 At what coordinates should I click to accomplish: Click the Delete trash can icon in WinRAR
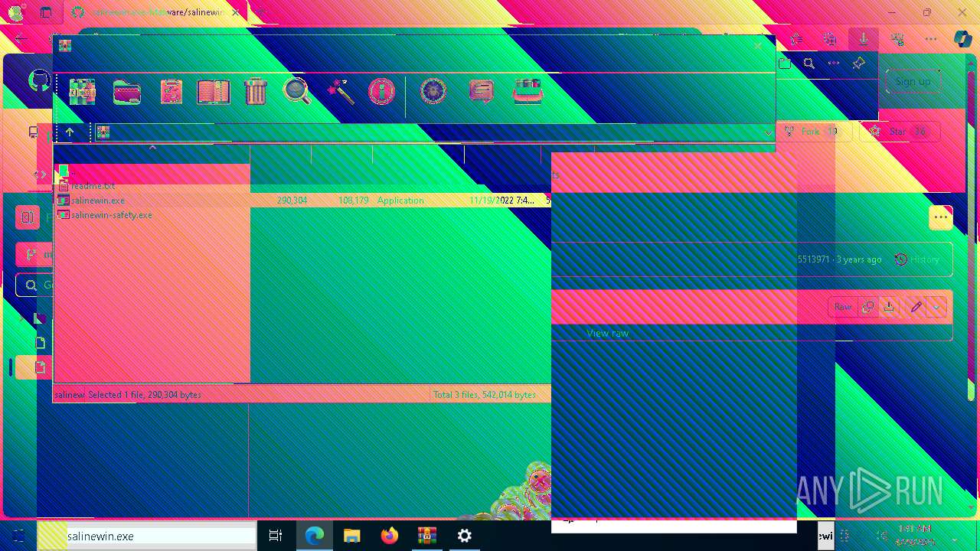coord(256,92)
